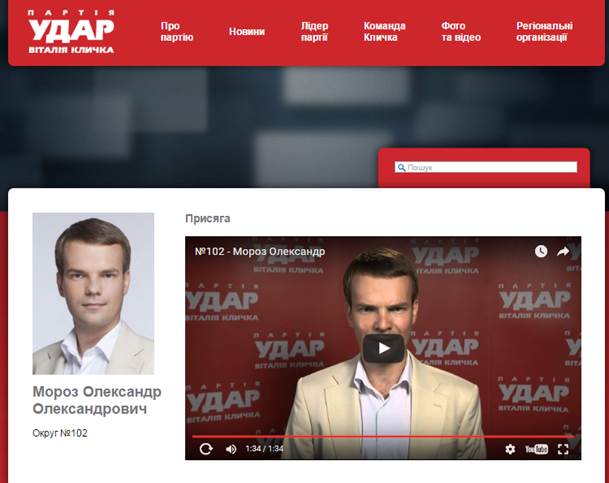Open video settings with the gear icon

510,449
